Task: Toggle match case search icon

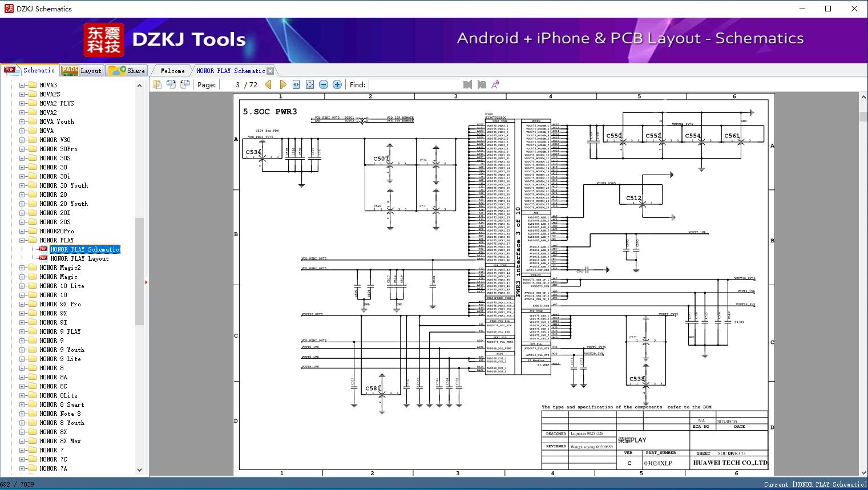Action: [x=495, y=84]
